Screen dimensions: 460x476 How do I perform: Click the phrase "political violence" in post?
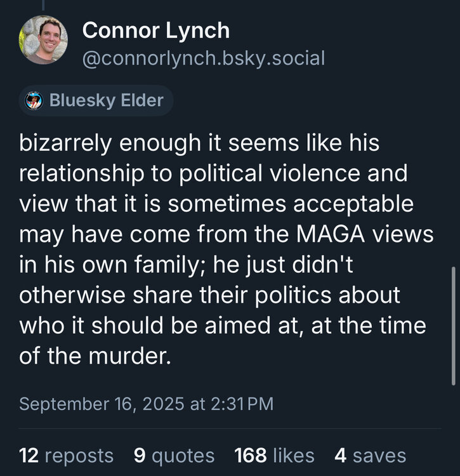tap(298, 174)
